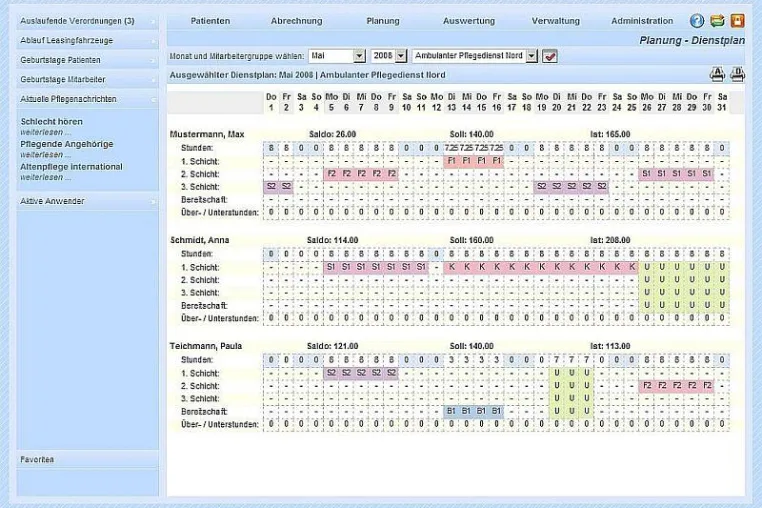
Task: Click Mustermann's S1 shift cell on Mo 26
Action: tap(647, 174)
